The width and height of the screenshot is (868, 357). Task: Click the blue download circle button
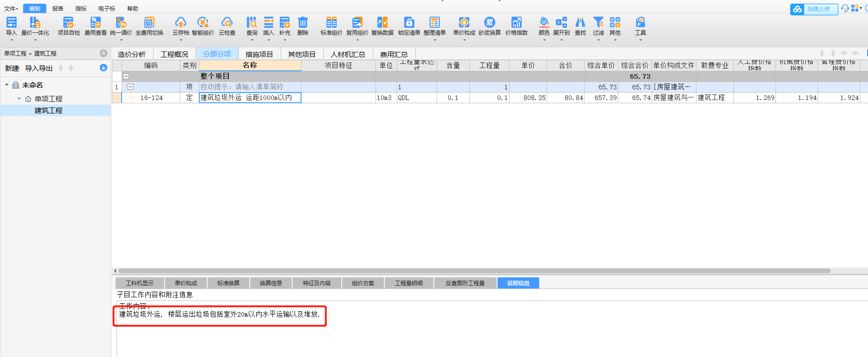(104, 68)
